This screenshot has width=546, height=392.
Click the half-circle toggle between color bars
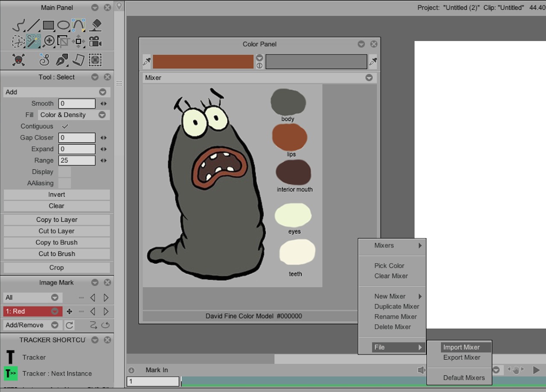coord(259,66)
